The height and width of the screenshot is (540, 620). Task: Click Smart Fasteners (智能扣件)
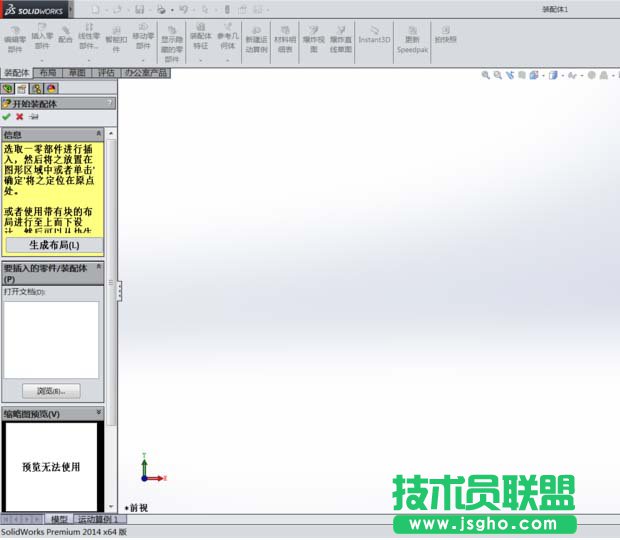116,40
